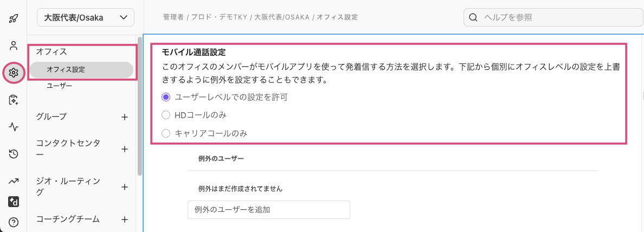Expand コンタクトセンター with its plus icon

[125, 149]
